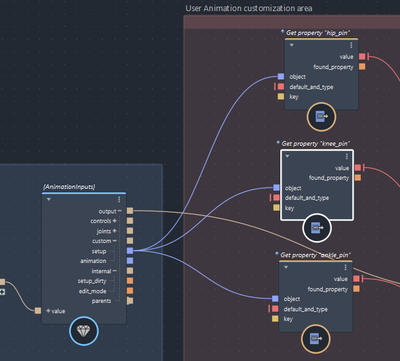
Task: Click the knee_pin node's get-property icon
Action: point(317,228)
